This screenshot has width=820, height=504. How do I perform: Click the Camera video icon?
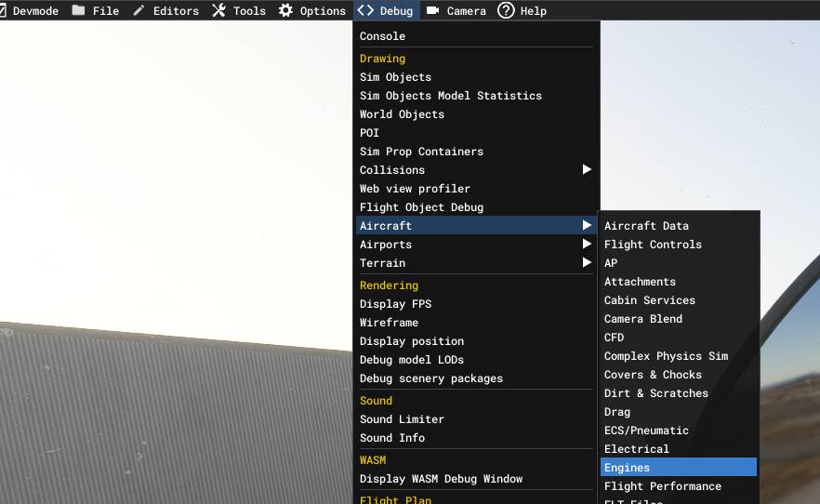pos(433,10)
